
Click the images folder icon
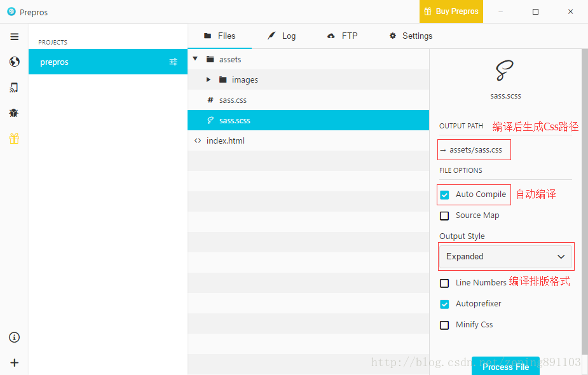pyautogui.click(x=222, y=79)
